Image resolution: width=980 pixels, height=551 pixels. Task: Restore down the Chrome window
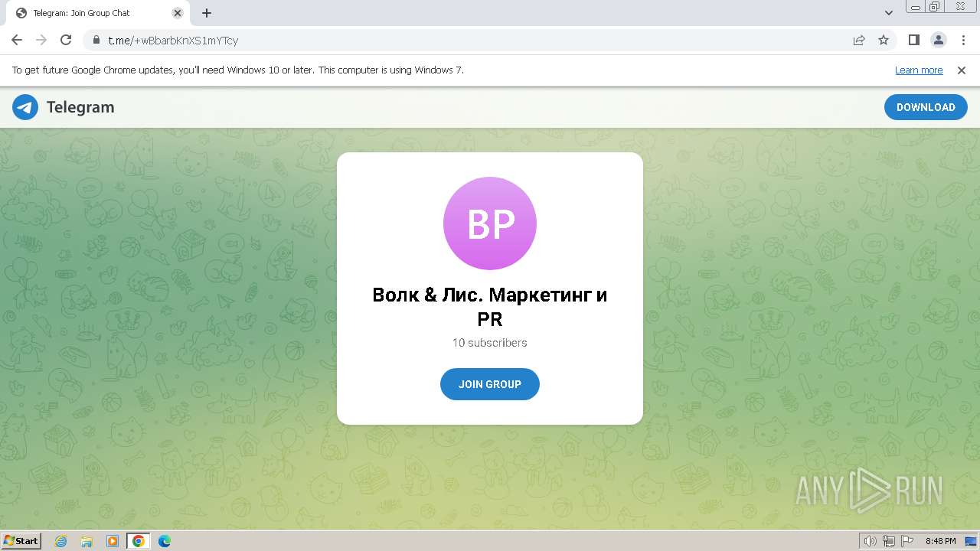tap(935, 7)
